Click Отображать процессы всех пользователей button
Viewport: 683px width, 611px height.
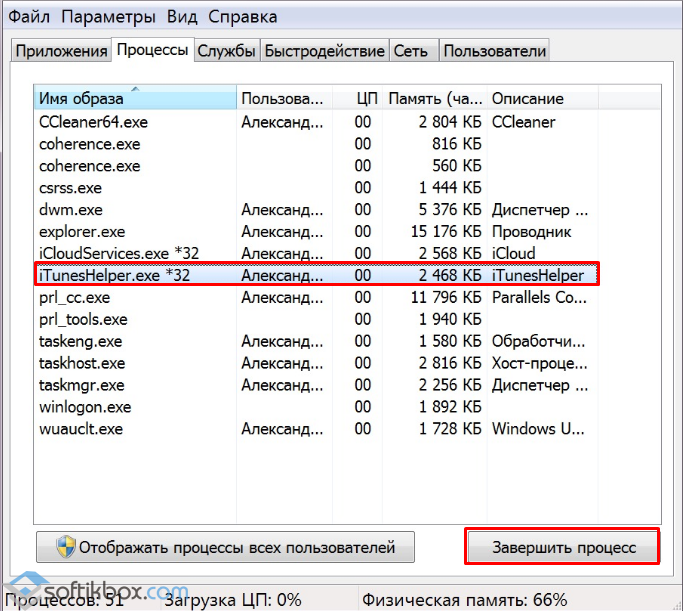[x=225, y=547]
